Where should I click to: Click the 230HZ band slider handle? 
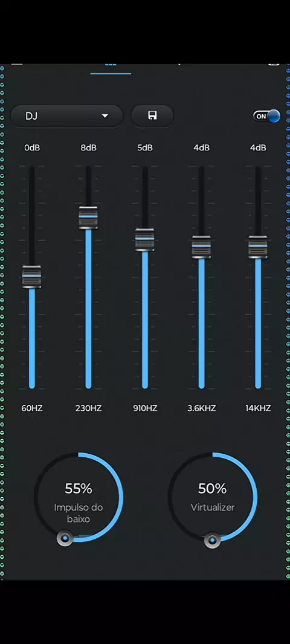pyautogui.click(x=88, y=217)
